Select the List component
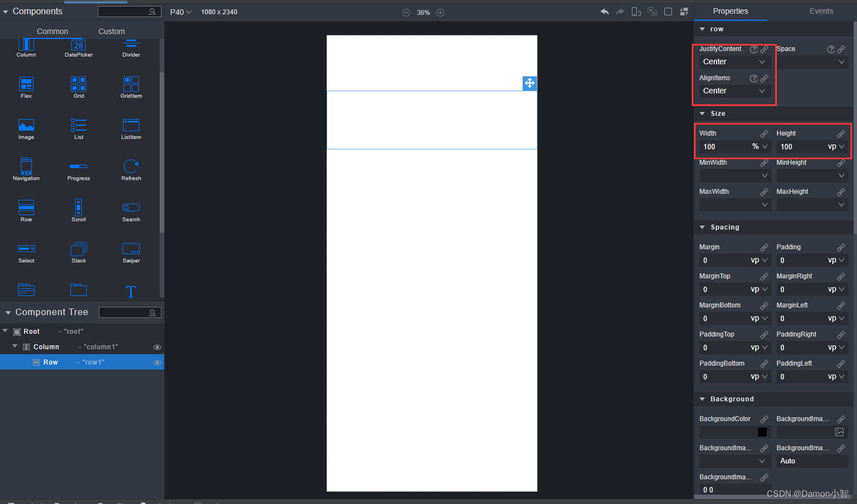This screenshot has height=504, width=857. [x=79, y=130]
